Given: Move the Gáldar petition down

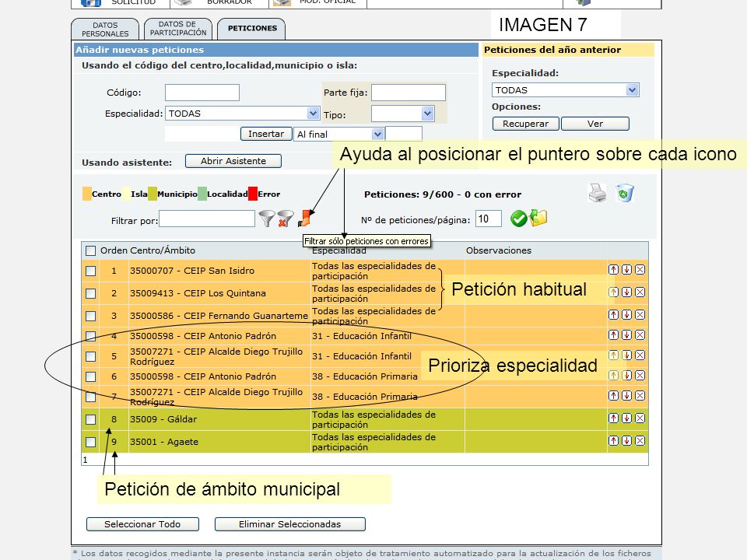Looking at the screenshot, I should [x=627, y=418].
